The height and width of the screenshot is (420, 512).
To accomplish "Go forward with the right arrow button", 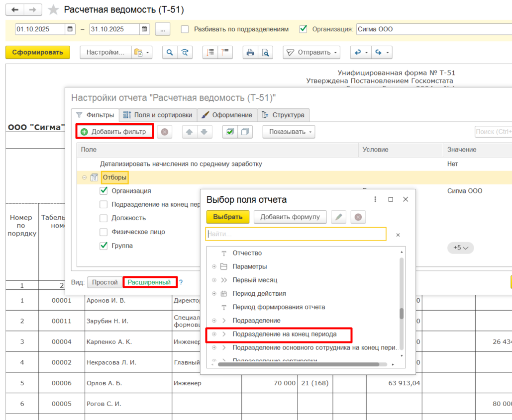I will point(33,10).
